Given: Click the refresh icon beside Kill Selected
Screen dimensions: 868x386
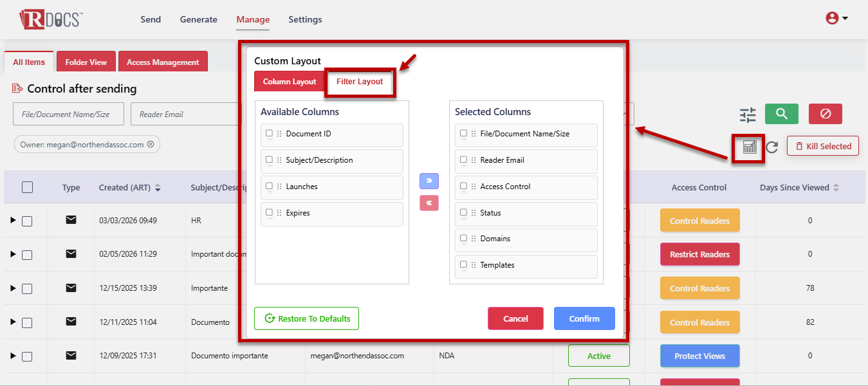Looking at the screenshot, I should point(772,147).
